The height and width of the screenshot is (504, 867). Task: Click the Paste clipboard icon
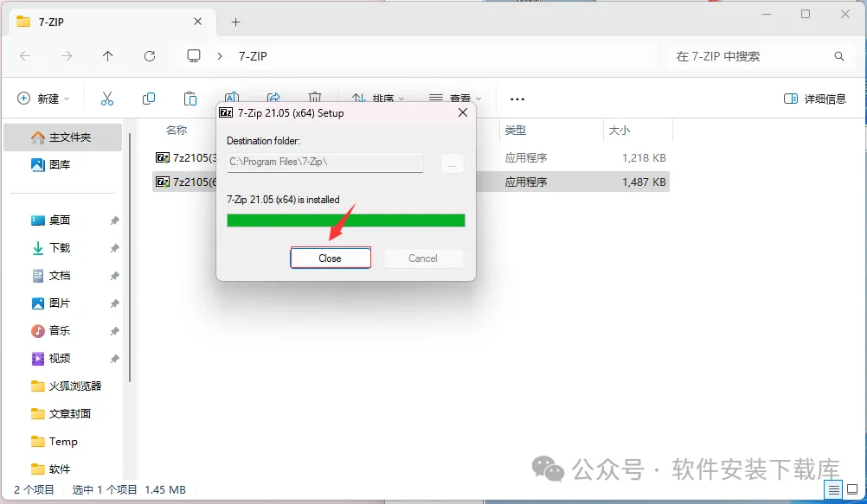tap(190, 99)
